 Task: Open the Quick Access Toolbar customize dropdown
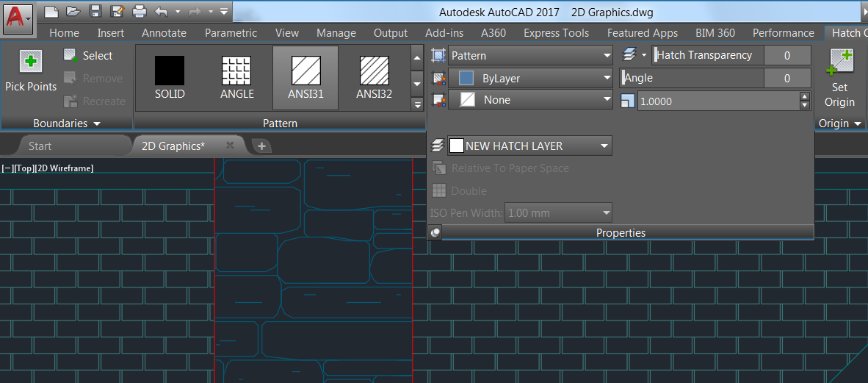tap(223, 11)
